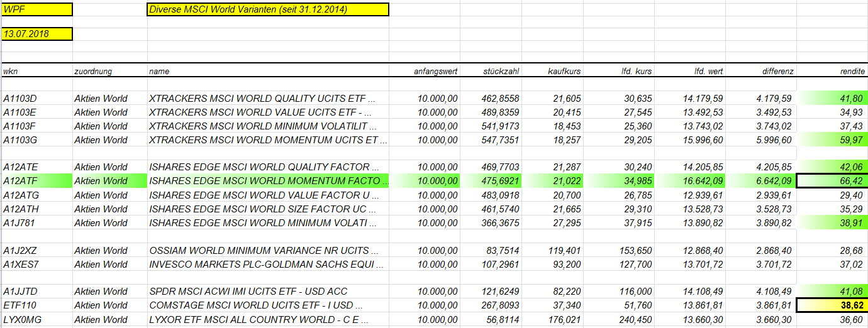Screen dimensions: 868x328
Task: Select rendite value 29,40
Action: point(833,195)
